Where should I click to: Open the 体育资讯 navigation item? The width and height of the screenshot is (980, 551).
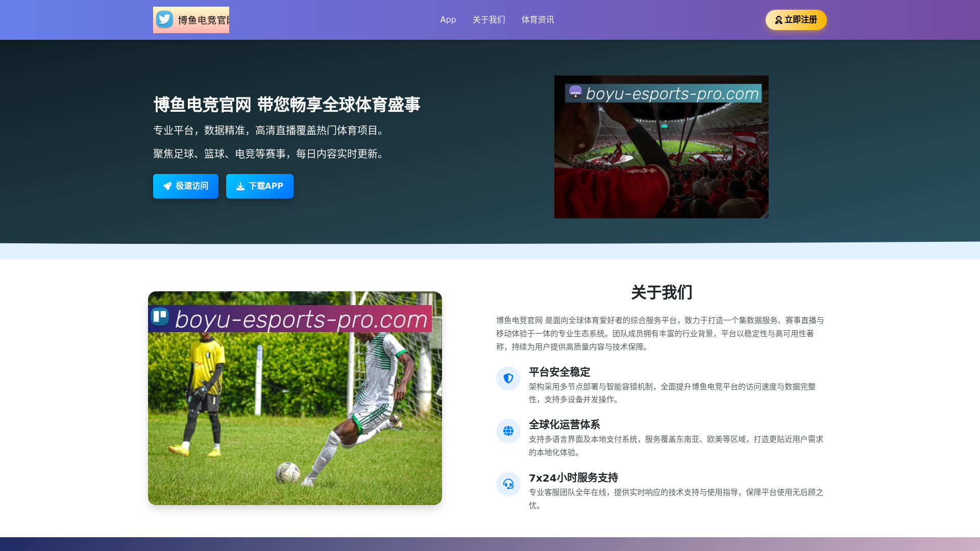(538, 20)
